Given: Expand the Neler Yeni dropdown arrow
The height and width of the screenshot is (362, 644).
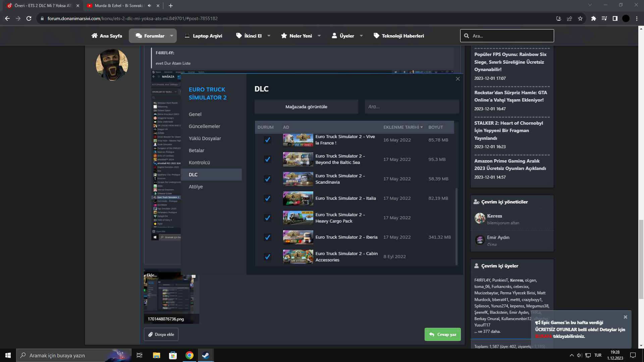Looking at the screenshot, I should tap(319, 36).
